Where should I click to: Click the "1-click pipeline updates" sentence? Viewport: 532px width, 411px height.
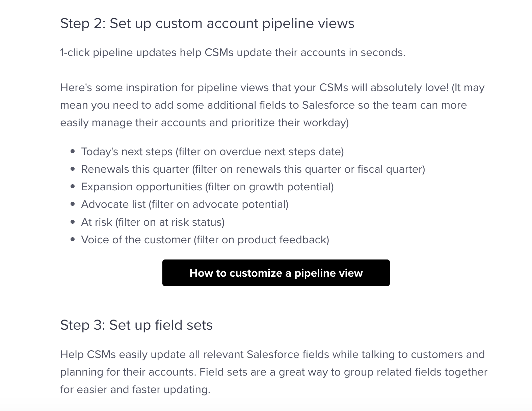(x=233, y=52)
